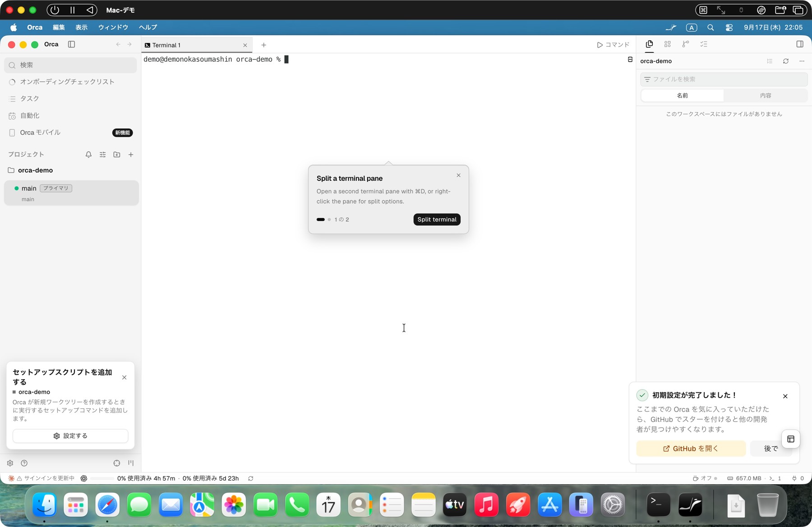Click the crosshair target icon in sidebar footer
Viewport: 812px width, 527px height.
(117, 463)
